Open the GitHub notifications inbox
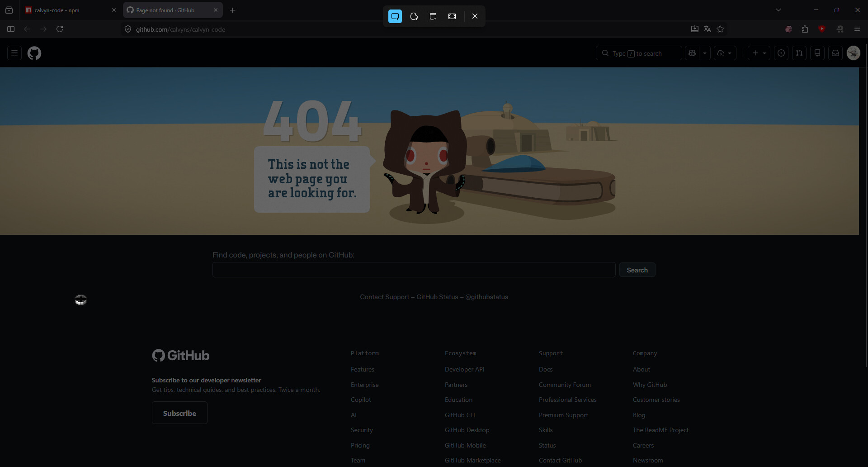The image size is (868, 467). point(835,53)
